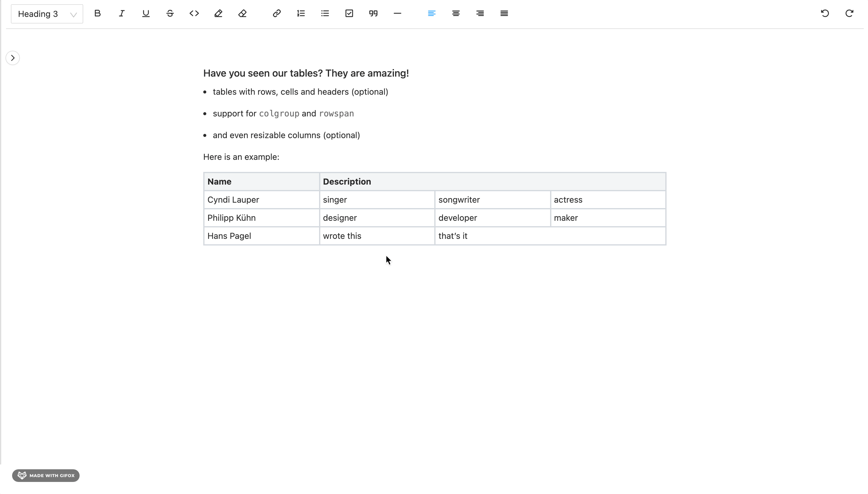Clear formatting with the eraser
The image size is (868, 494).
242,14
